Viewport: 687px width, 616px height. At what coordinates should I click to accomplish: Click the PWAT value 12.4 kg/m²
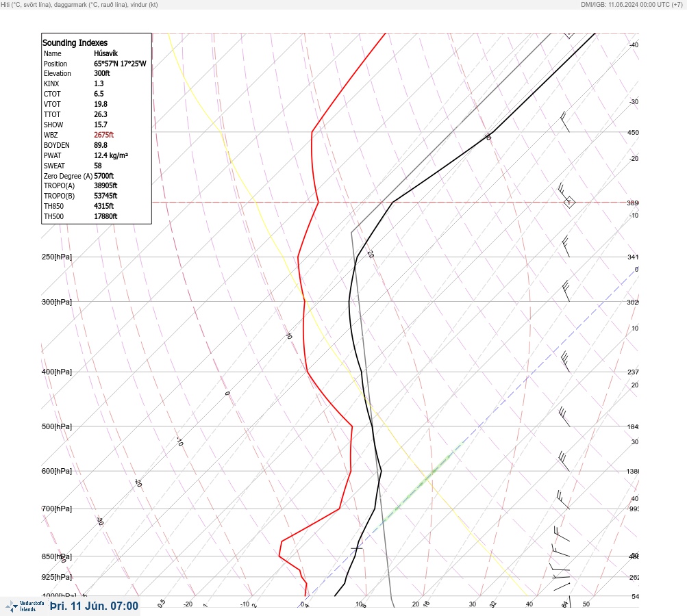click(111, 155)
